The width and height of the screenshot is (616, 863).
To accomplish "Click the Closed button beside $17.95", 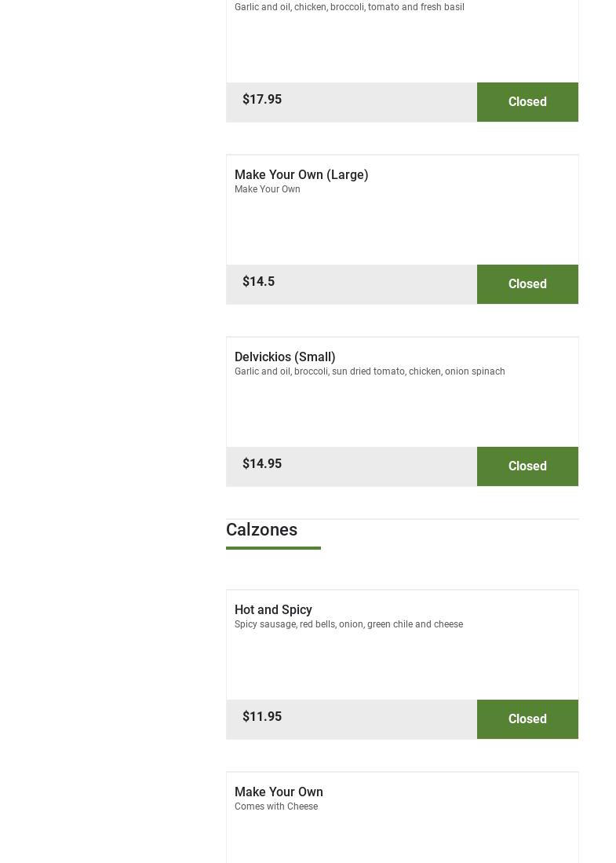I will [x=527, y=102].
